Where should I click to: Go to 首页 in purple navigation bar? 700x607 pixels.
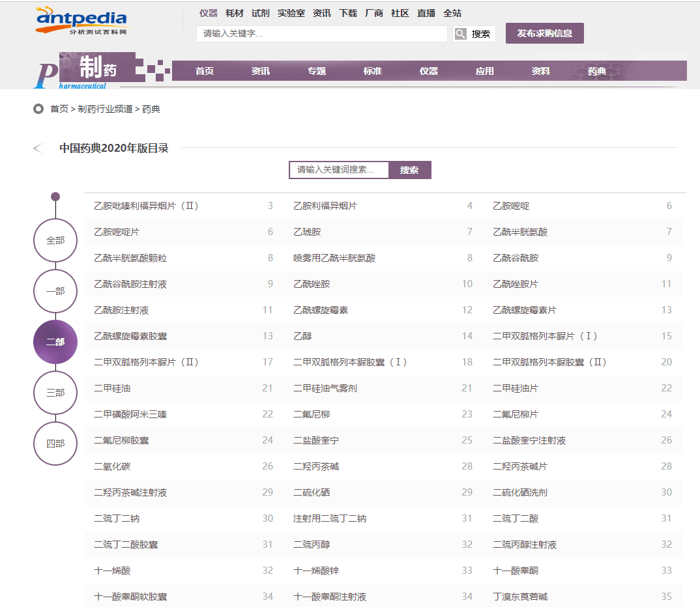coord(205,71)
